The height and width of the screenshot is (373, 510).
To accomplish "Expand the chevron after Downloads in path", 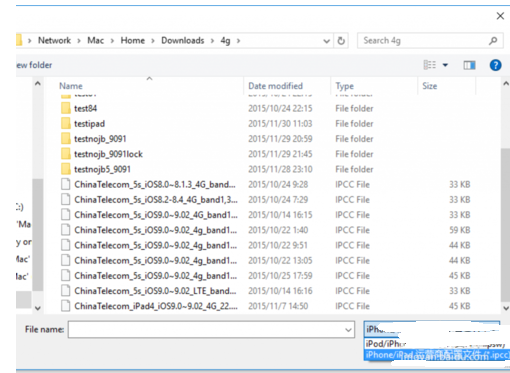I will 212,41.
